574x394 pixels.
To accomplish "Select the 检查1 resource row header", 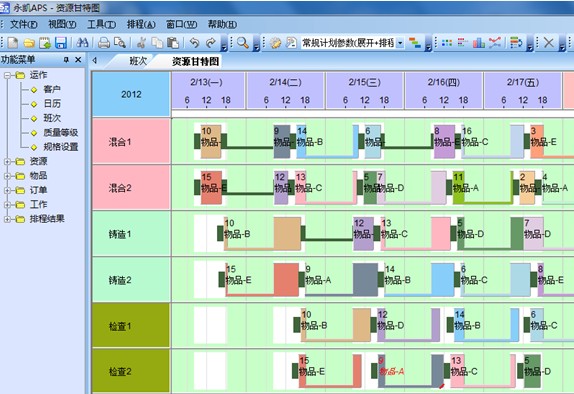I will pyautogui.click(x=131, y=326).
